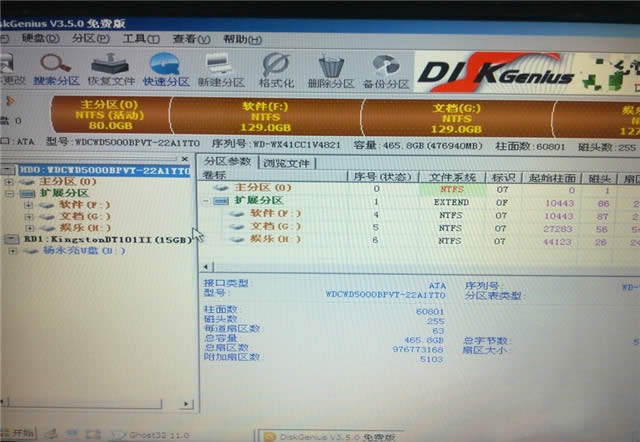The width and height of the screenshot is (640, 442).
Task: Expand the 软件(F:) node in the left tree
Action: (28, 204)
